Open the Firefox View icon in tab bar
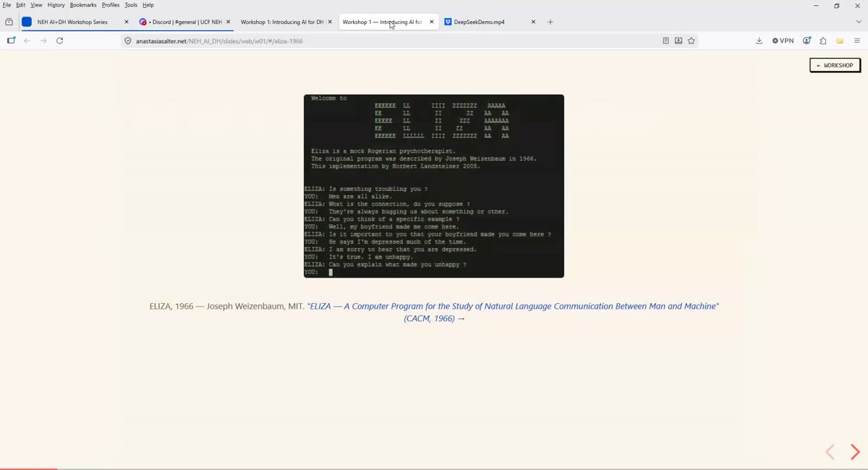The height and width of the screenshot is (470, 868). (9, 22)
